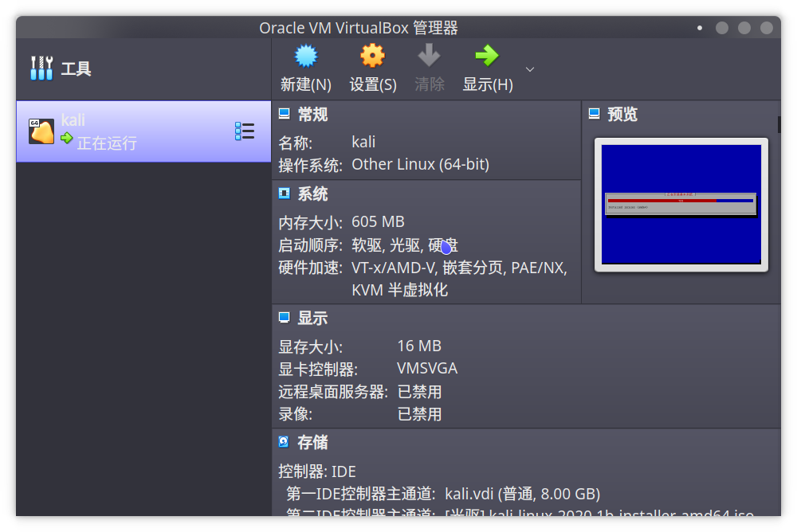
Task: Click the video memory value 16 MB
Action: coord(419,346)
